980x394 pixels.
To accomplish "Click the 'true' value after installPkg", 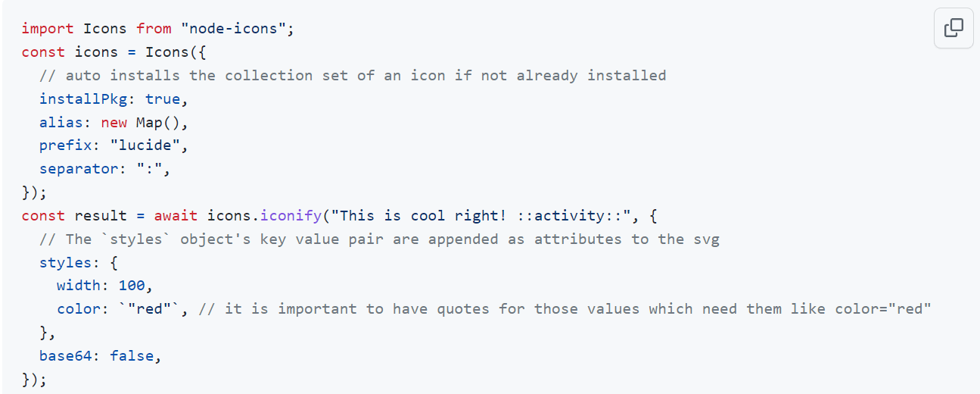I will (x=163, y=99).
